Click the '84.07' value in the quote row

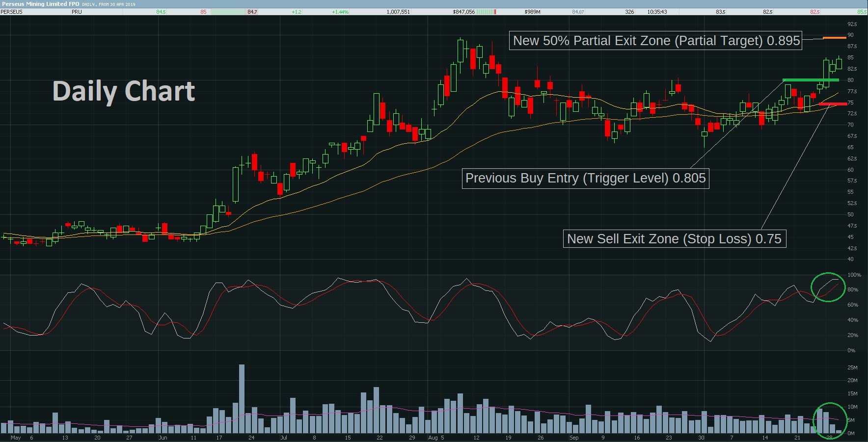[x=578, y=12]
